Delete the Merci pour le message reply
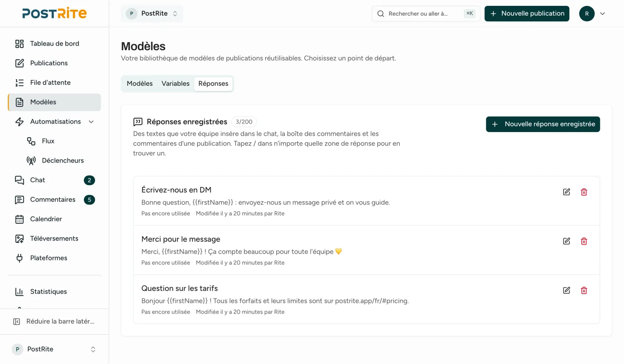Viewport: 624px width, 364px height. click(x=584, y=241)
